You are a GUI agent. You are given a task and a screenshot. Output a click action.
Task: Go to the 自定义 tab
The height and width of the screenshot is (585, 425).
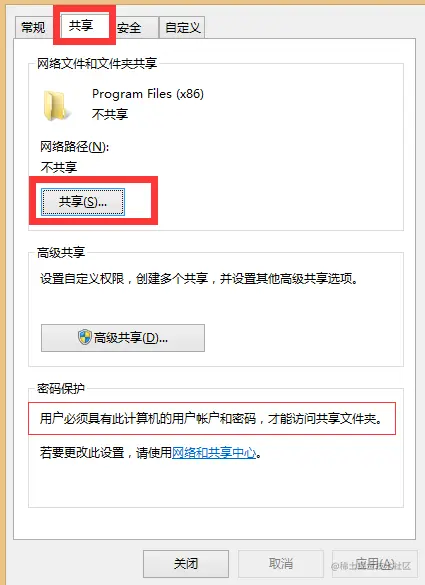[x=182, y=27]
